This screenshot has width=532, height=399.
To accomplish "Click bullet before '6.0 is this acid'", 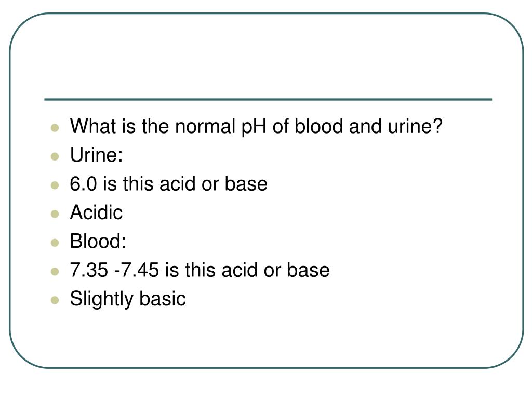I will coord(55,185).
